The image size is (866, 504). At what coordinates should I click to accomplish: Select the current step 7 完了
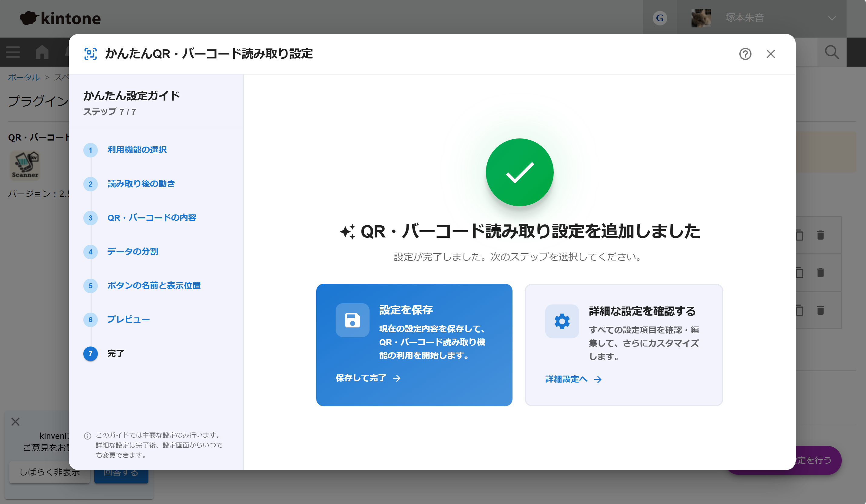click(x=115, y=353)
